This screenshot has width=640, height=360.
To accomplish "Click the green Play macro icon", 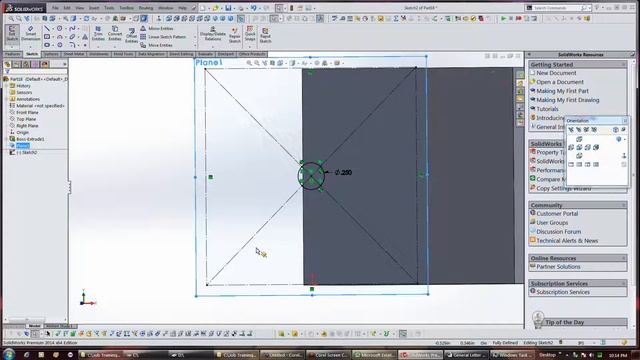I will point(503,18).
